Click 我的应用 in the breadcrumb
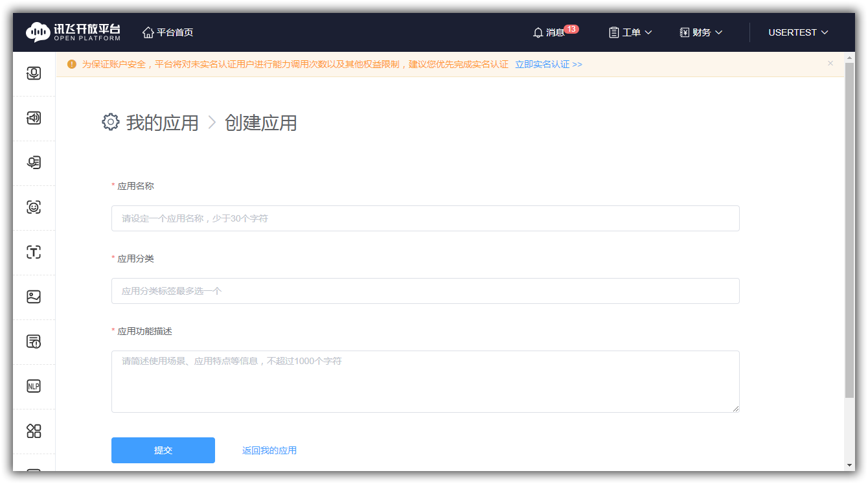Image resolution: width=868 pixels, height=484 pixels. 162,122
